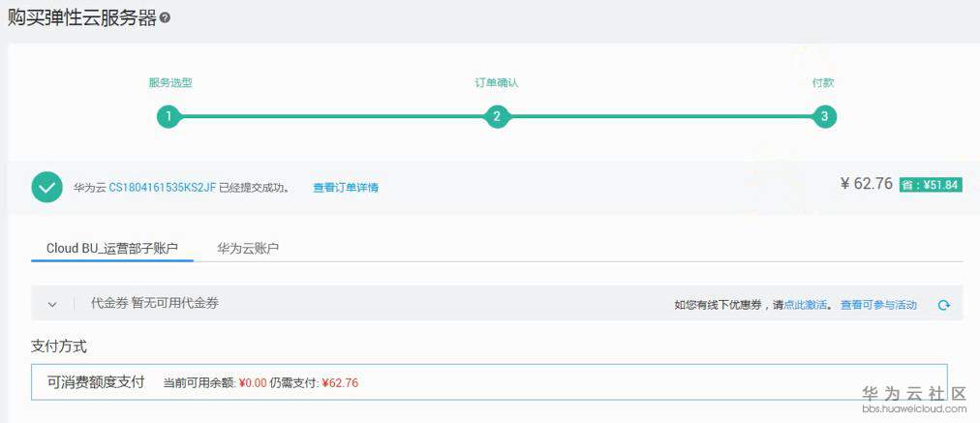Click the 服务选型 step label
Image resolution: width=980 pixels, height=423 pixels.
coord(169,83)
